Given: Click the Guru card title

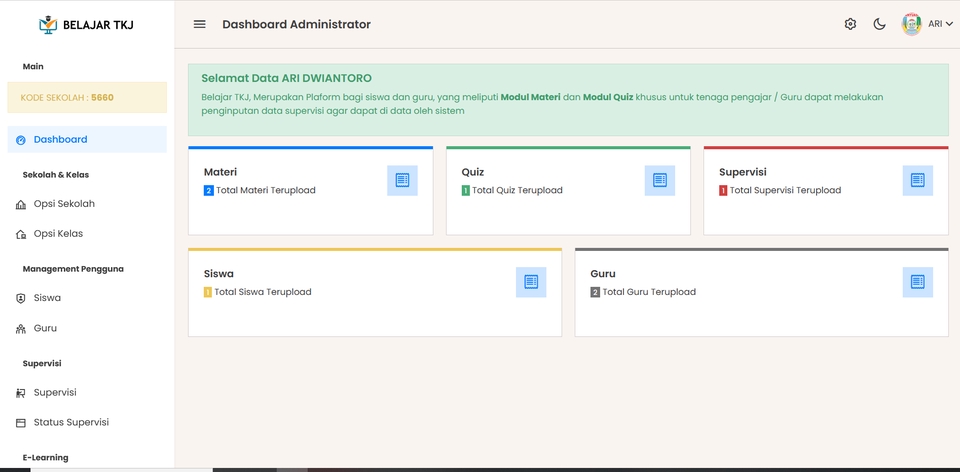Looking at the screenshot, I should 603,274.
